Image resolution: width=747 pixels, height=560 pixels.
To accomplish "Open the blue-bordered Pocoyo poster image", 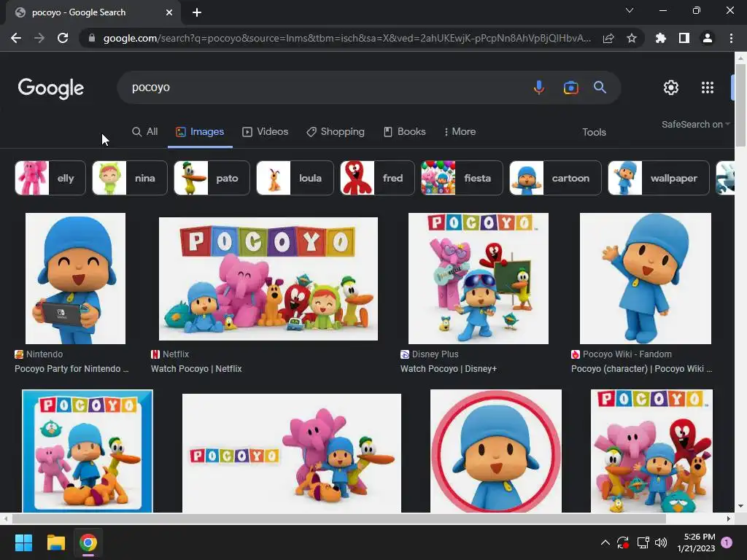I will (x=88, y=451).
